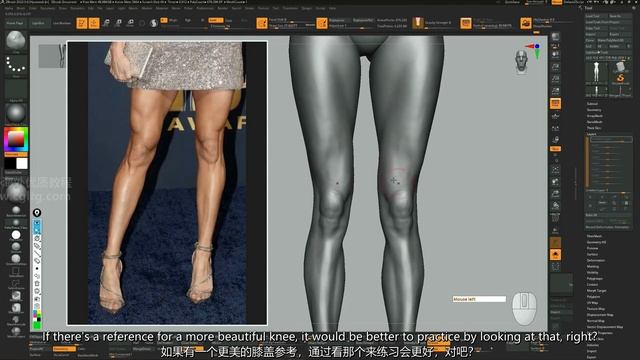Toggle the Zadd sculpt mode
Screen dimensions: 640x360
[x=216, y=20]
